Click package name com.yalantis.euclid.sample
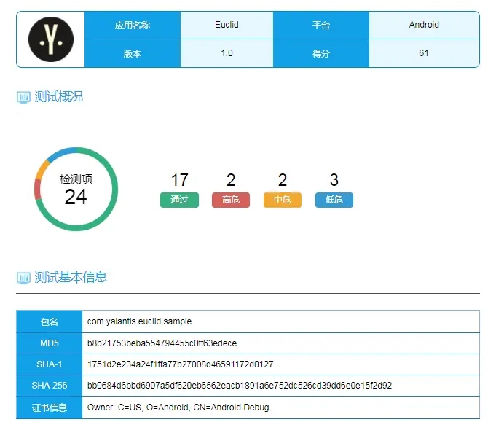The height and width of the screenshot is (425, 504). point(139,321)
